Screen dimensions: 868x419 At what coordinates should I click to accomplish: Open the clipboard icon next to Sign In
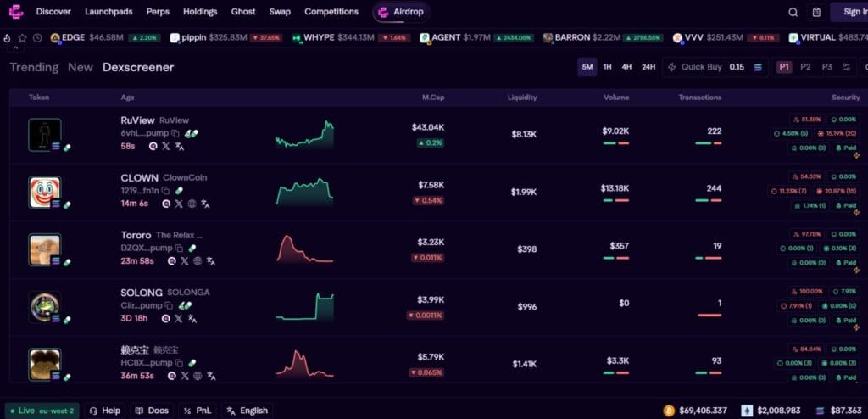click(x=815, y=12)
